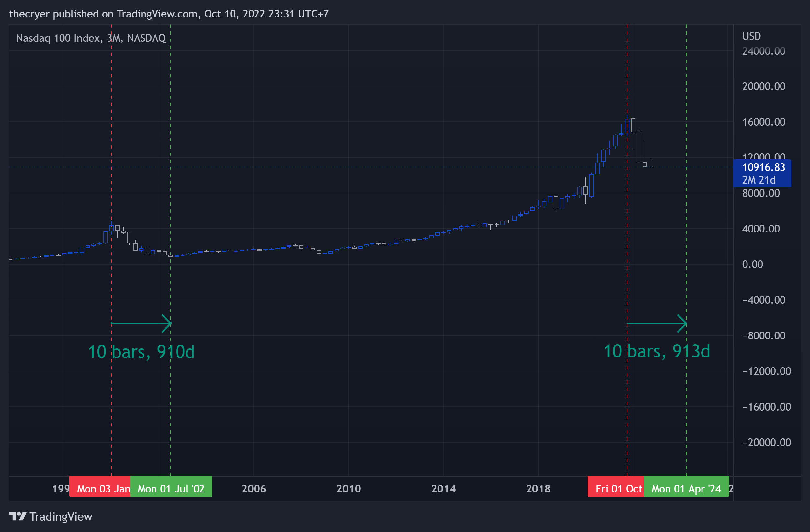The image size is (810, 532).
Task: Click the current price label 10916.83
Action: [763, 167]
